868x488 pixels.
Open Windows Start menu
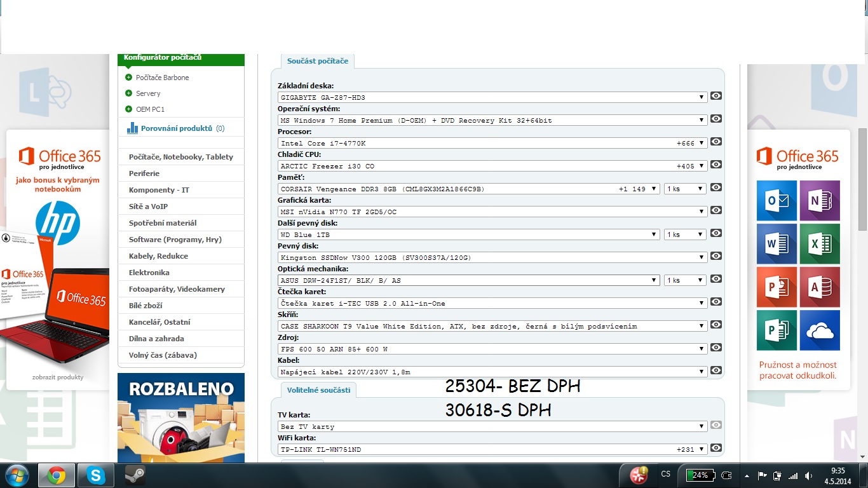click(x=17, y=475)
